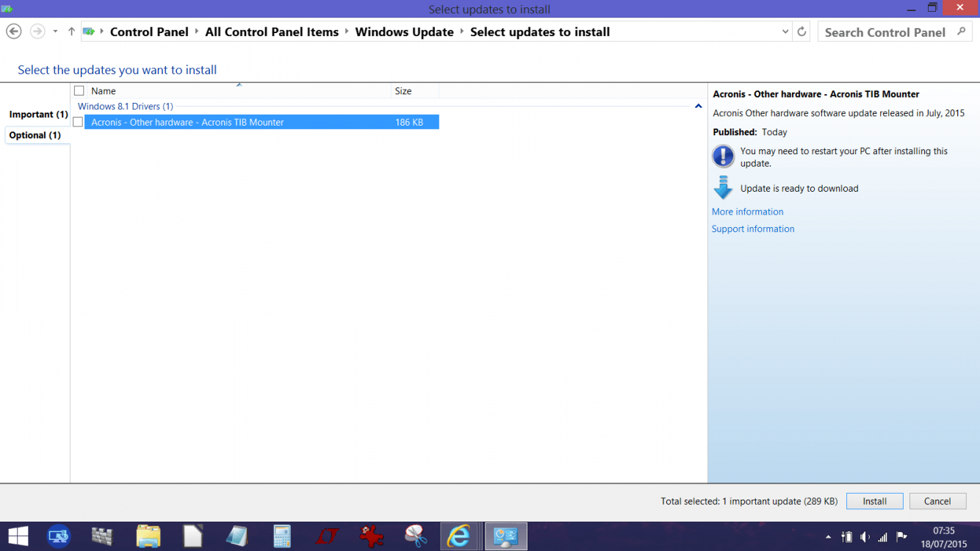Screen dimensions: 980x551
Task: Refresh the Select updates to install page
Action: [801, 32]
